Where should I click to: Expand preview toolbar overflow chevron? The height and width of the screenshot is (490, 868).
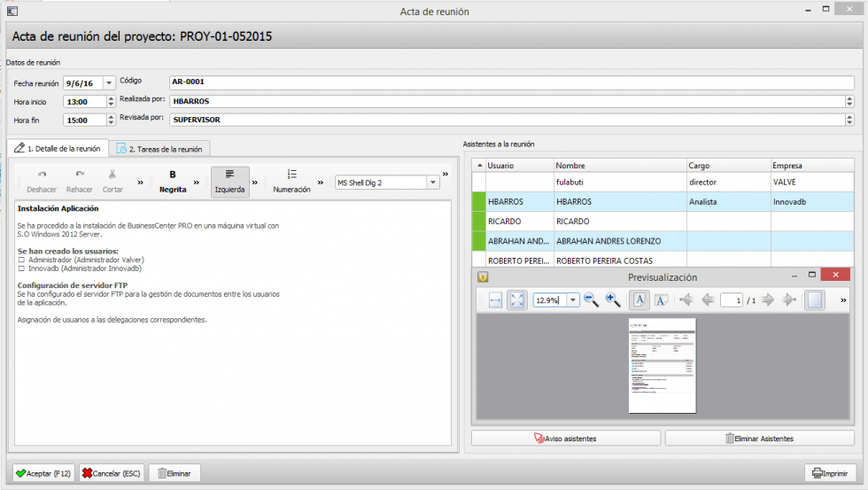[843, 300]
